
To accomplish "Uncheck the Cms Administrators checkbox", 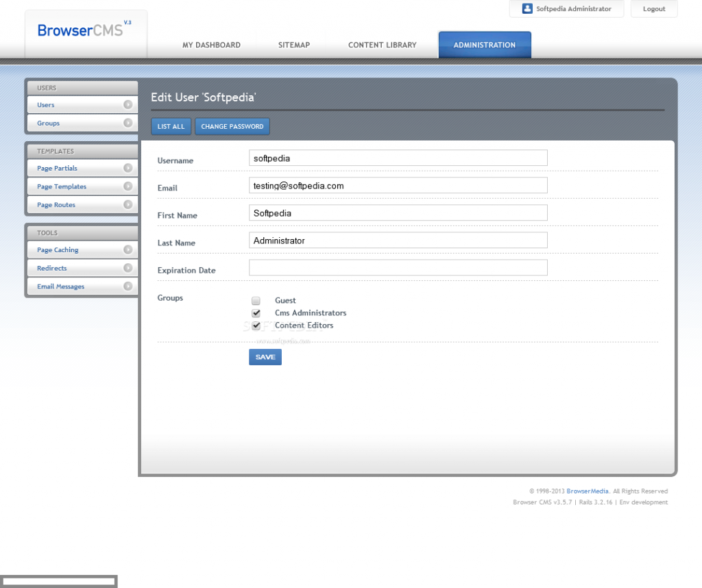I will tap(256, 313).
